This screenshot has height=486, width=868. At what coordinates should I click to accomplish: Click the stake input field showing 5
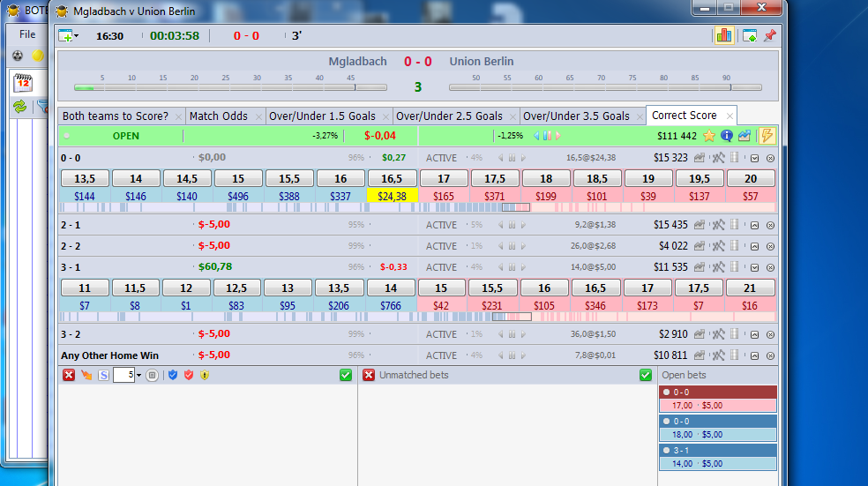pyautogui.click(x=123, y=375)
